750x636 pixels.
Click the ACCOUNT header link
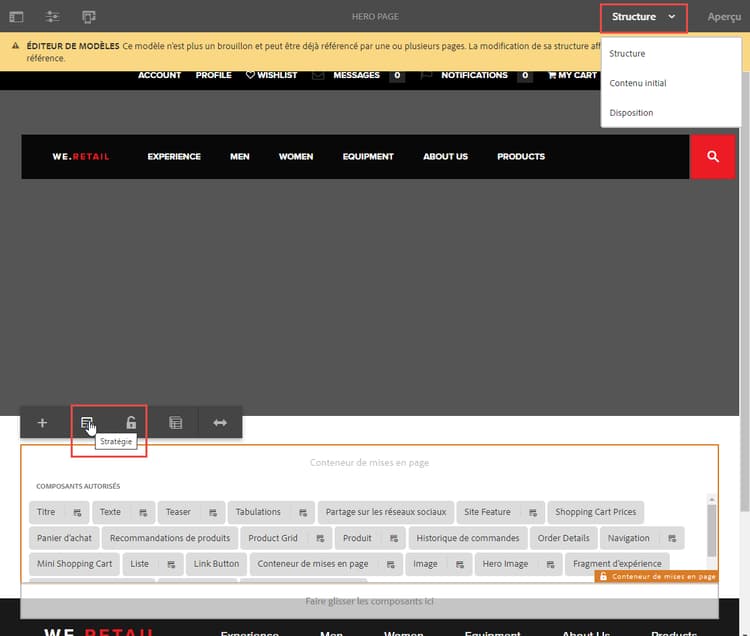click(x=159, y=75)
